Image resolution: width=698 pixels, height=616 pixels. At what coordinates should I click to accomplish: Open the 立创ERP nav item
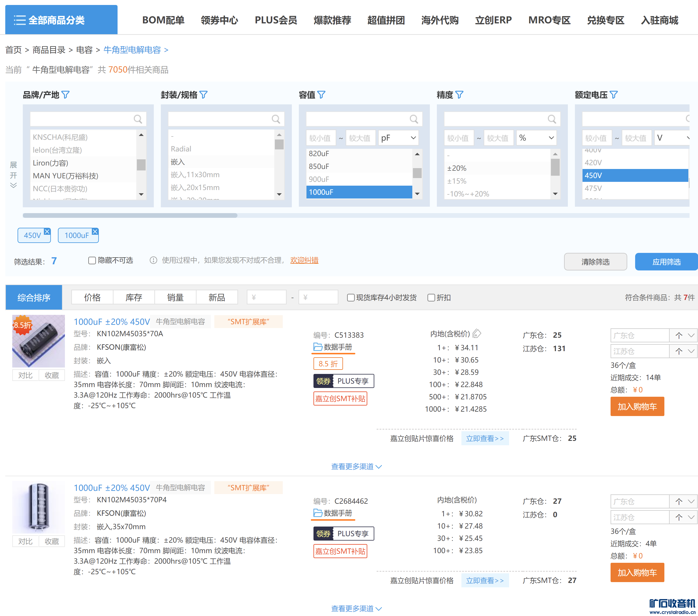[x=493, y=20]
